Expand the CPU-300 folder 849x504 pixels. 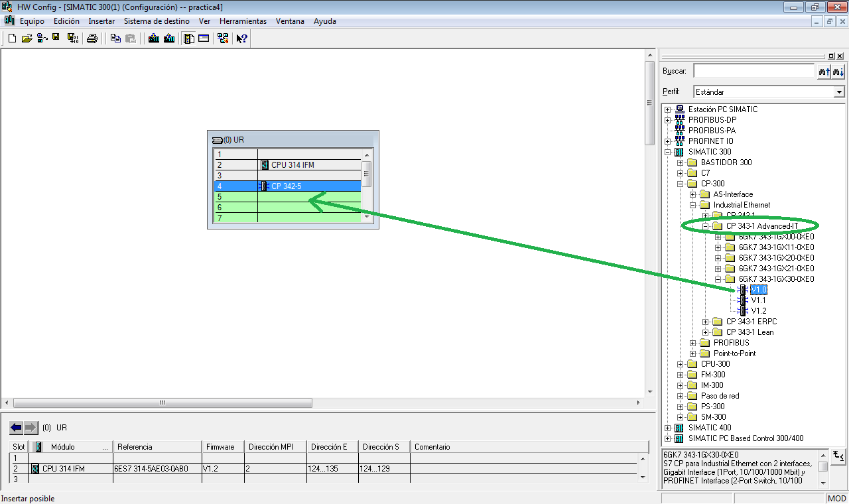tap(680, 364)
